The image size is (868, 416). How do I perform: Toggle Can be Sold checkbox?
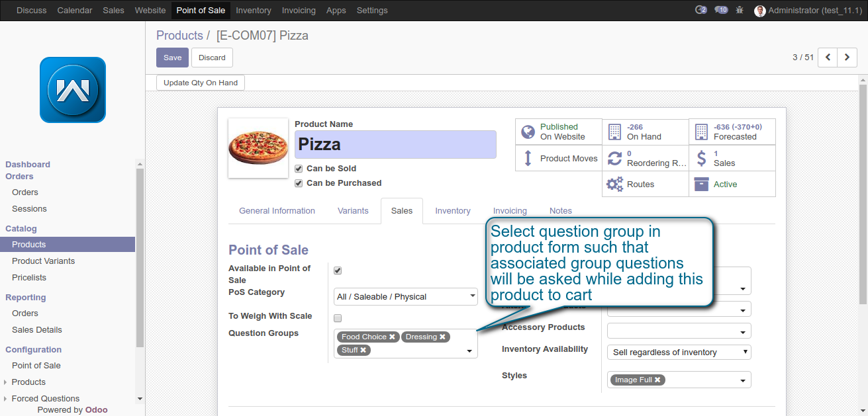pos(299,169)
